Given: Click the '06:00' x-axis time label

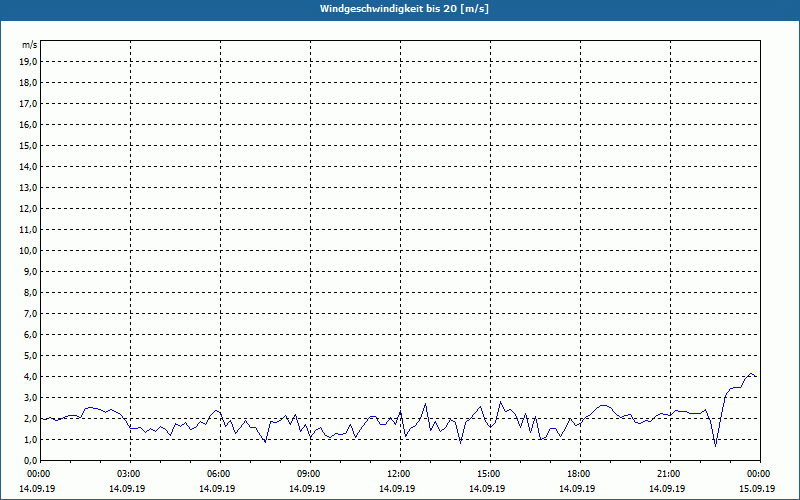Looking at the screenshot, I should click(x=218, y=474).
